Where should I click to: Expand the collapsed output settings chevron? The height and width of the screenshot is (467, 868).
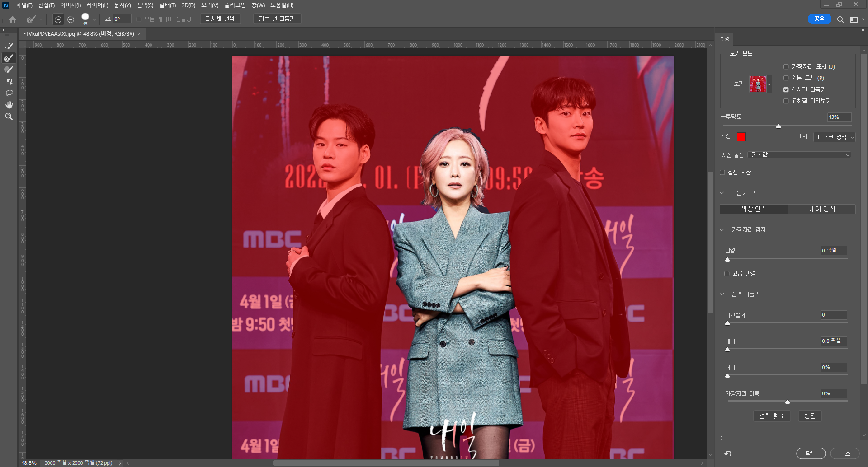tap(722, 438)
